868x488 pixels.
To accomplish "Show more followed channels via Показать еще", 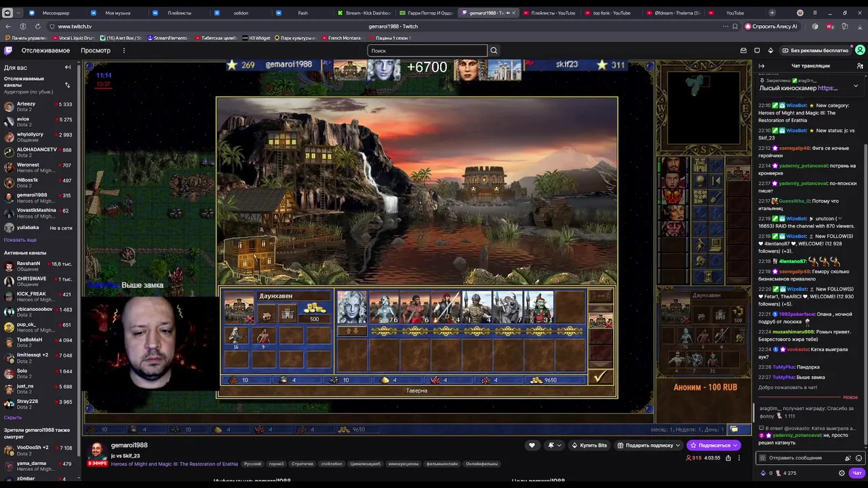I will (20, 240).
